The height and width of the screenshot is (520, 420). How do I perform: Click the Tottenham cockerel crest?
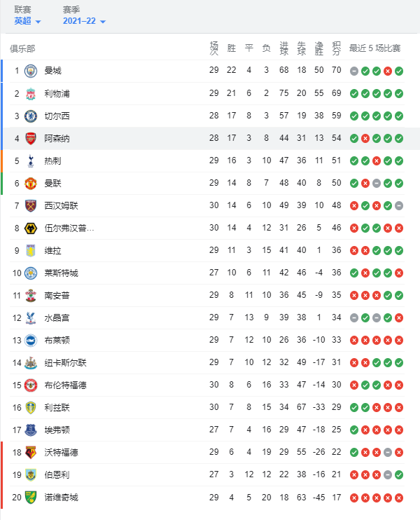pos(31,161)
